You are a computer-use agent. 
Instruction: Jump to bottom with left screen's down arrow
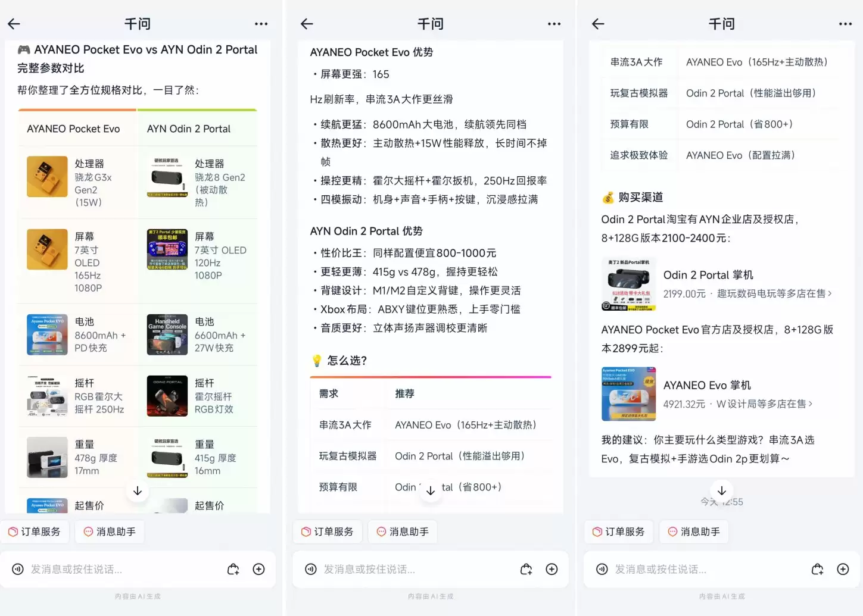(138, 491)
